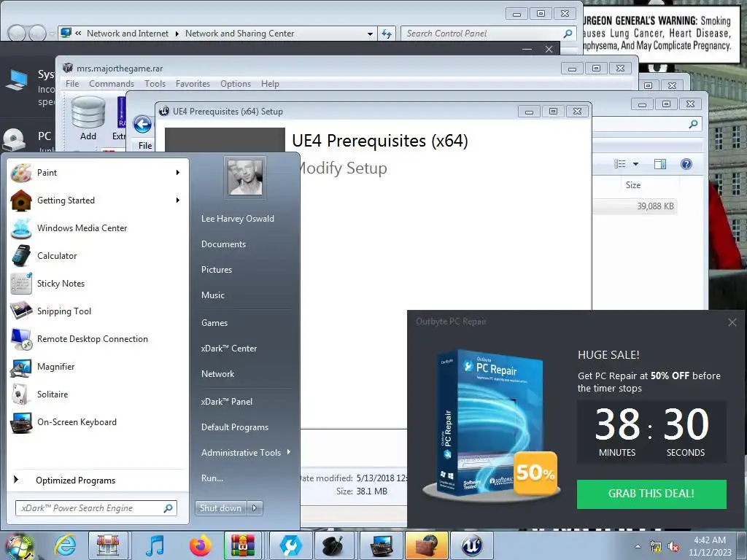
Task: Open Solitaire game
Action: point(96,394)
